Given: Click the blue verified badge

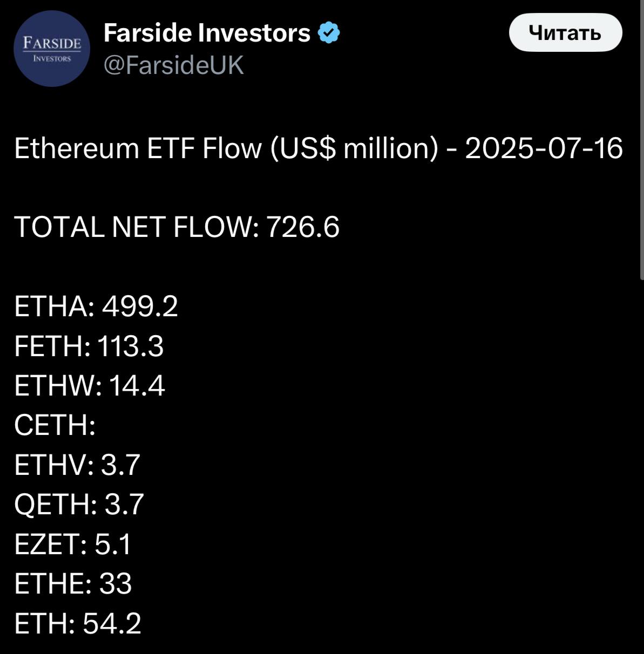Looking at the screenshot, I should point(329,33).
